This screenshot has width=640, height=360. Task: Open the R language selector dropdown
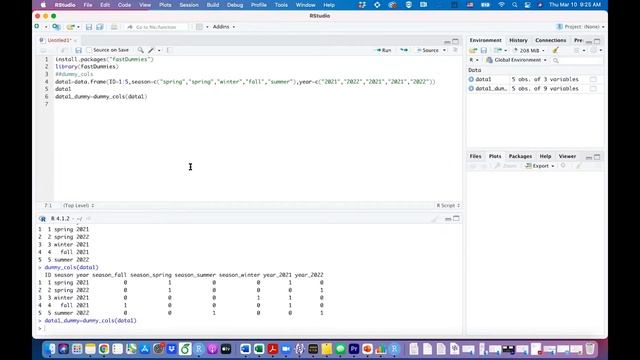coord(473,60)
